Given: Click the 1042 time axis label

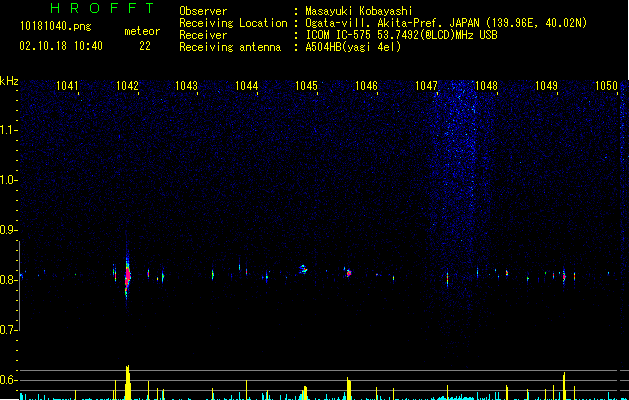Looking at the screenshot, I should 127,86.
